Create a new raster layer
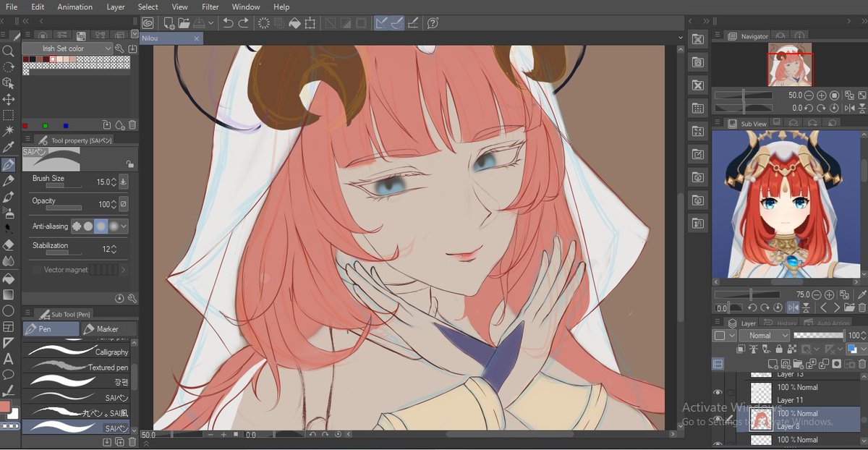The width and height of the screenshot is (868, 450). point(773,363)
